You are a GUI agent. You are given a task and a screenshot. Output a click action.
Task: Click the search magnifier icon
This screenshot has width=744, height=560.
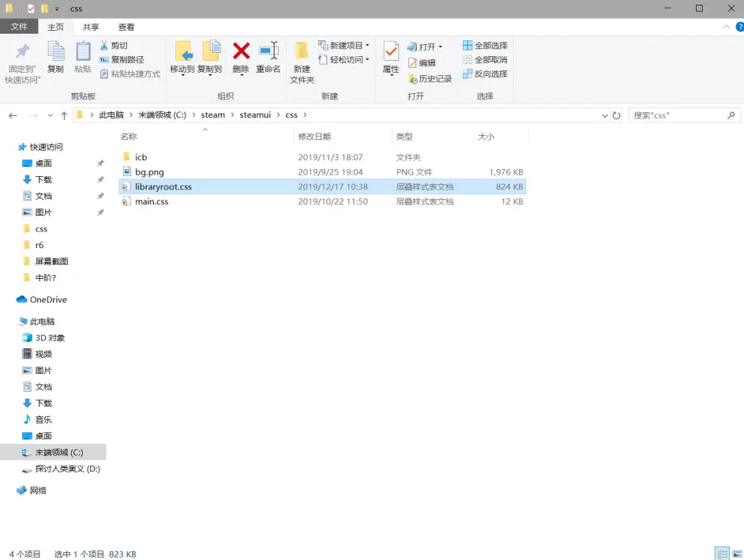click(x=731, y=115)
